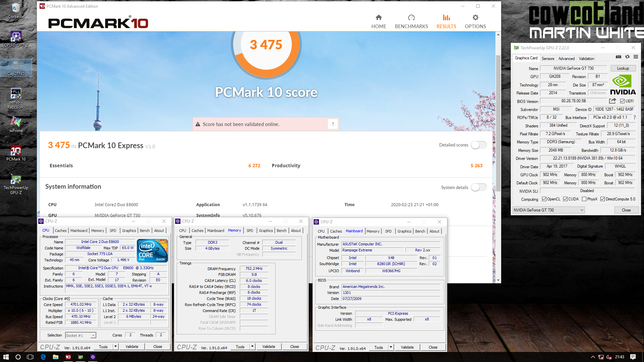Click Tools button in Mainboard CPU-Z window
Viewport: 644px width, 362px height.
point(378,347)
